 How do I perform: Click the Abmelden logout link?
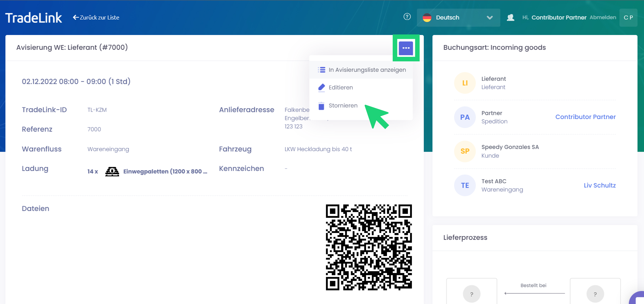click(x=602, y=17)
